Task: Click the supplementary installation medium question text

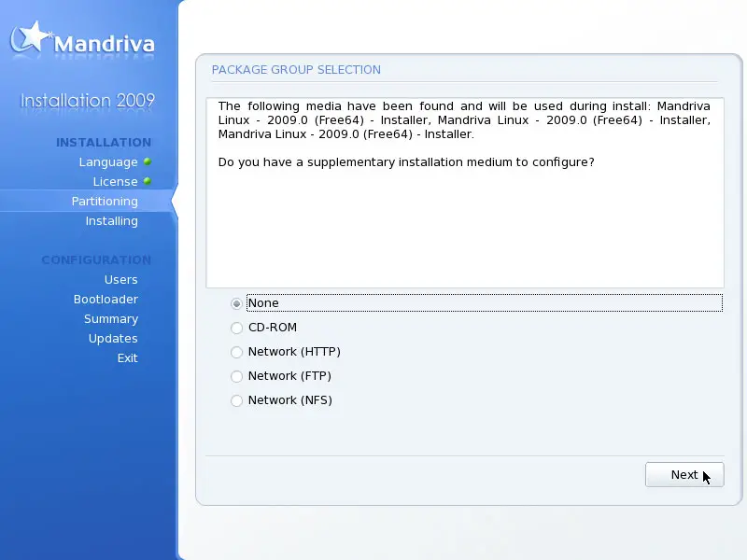Action: coord(406,162)
